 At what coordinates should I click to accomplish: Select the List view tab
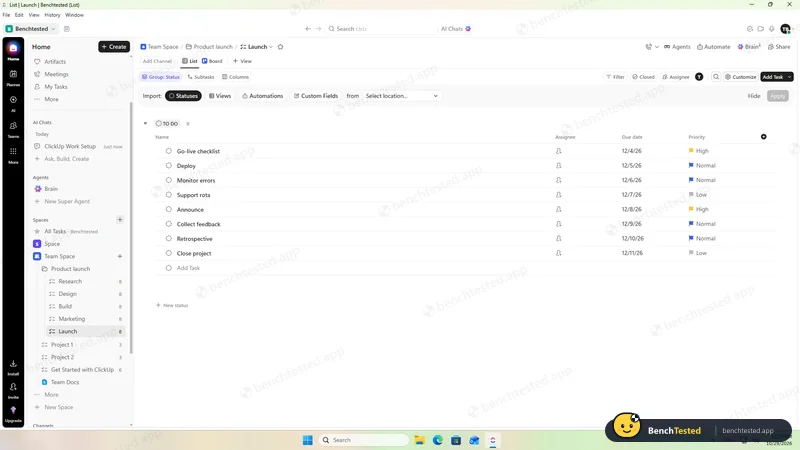(x=189, y=61)
